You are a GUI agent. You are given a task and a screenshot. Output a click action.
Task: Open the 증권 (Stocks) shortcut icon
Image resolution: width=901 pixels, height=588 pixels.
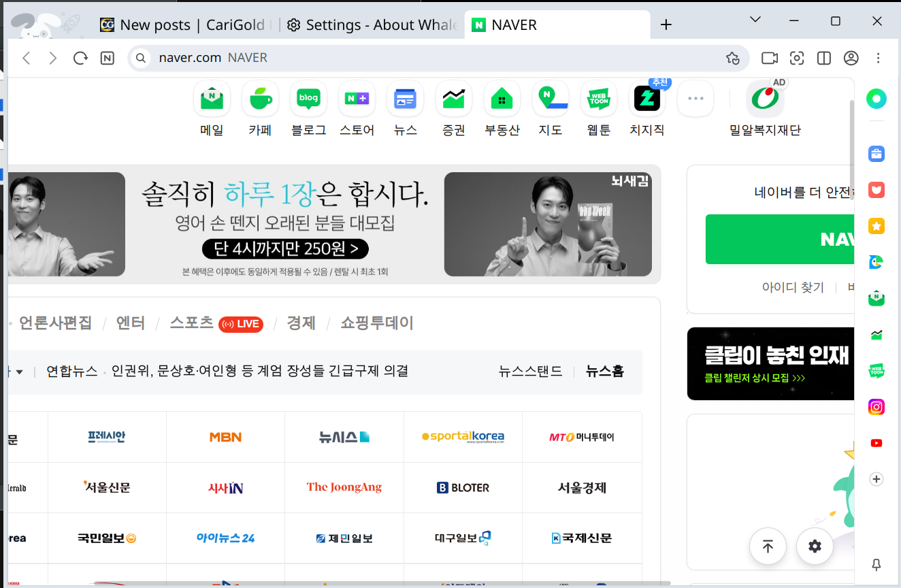453,99
